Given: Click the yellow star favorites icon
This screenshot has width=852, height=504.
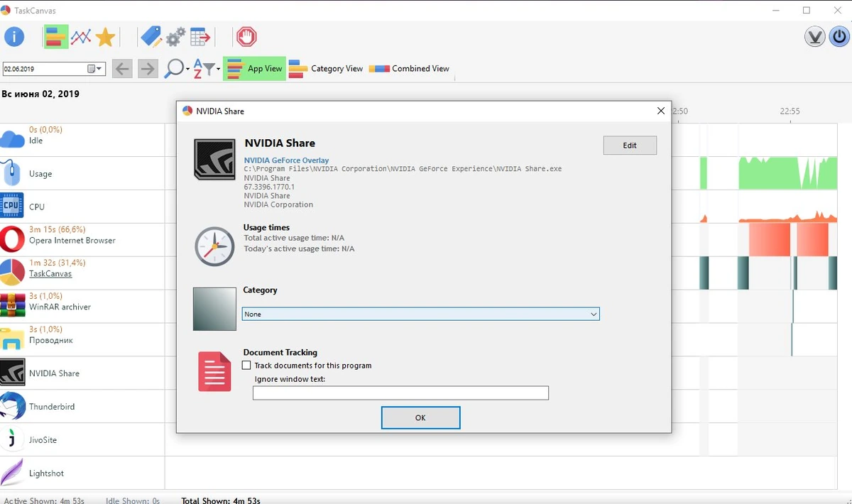Looking at the screenshot, I should coord(105,37).
